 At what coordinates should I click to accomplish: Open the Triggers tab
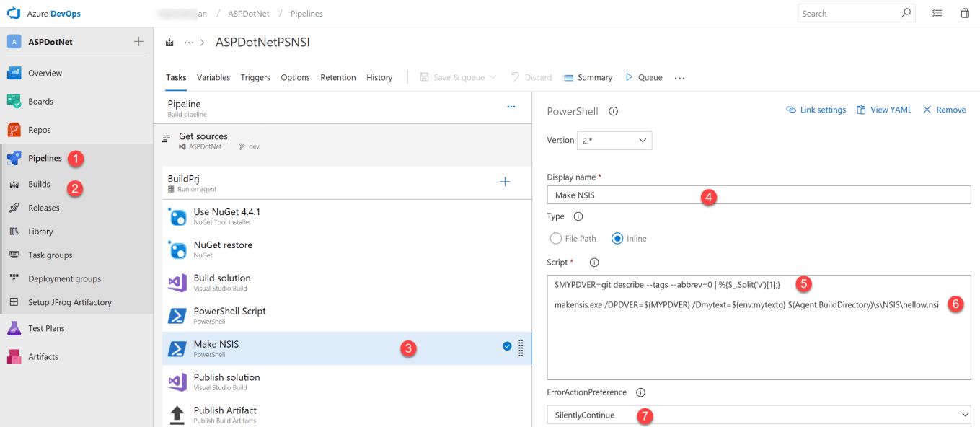pos(255,77)
